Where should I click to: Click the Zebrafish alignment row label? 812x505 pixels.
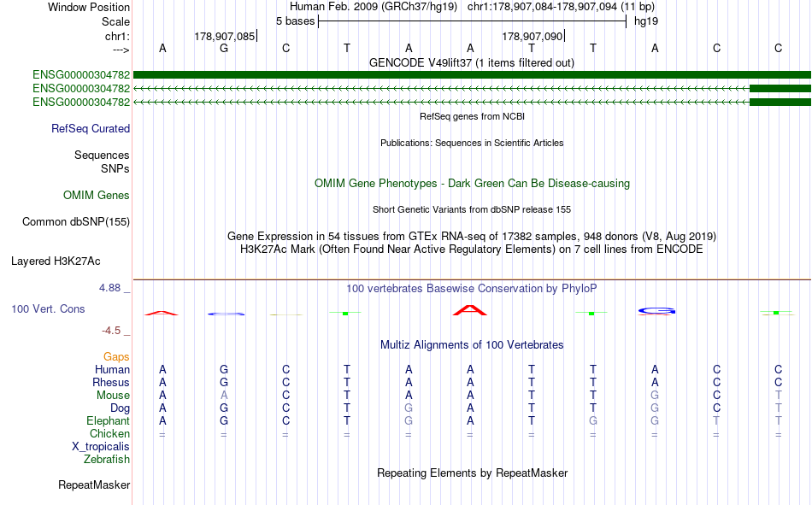[107, 460]
